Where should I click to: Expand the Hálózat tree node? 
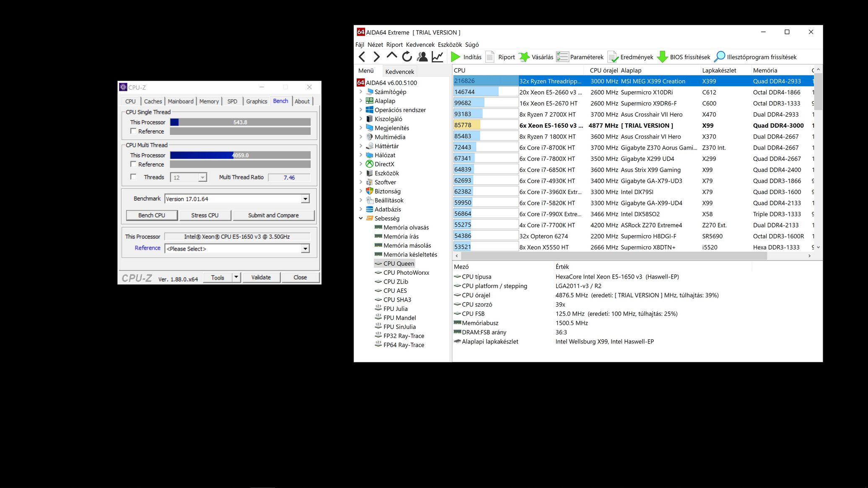point(361,155)
